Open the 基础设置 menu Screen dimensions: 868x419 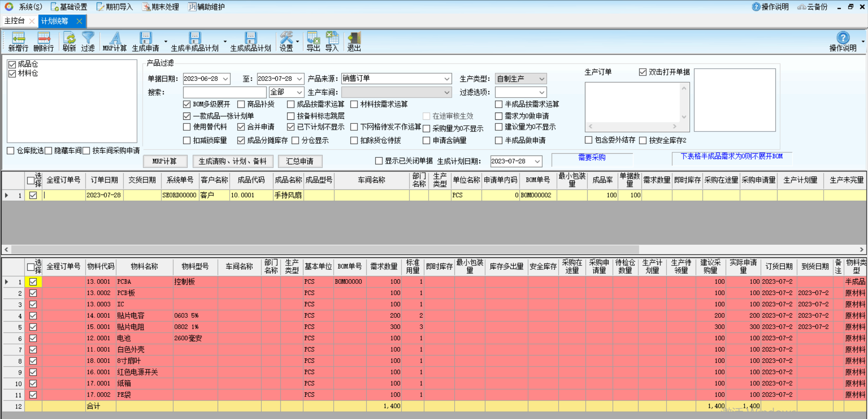pos(69,7)
